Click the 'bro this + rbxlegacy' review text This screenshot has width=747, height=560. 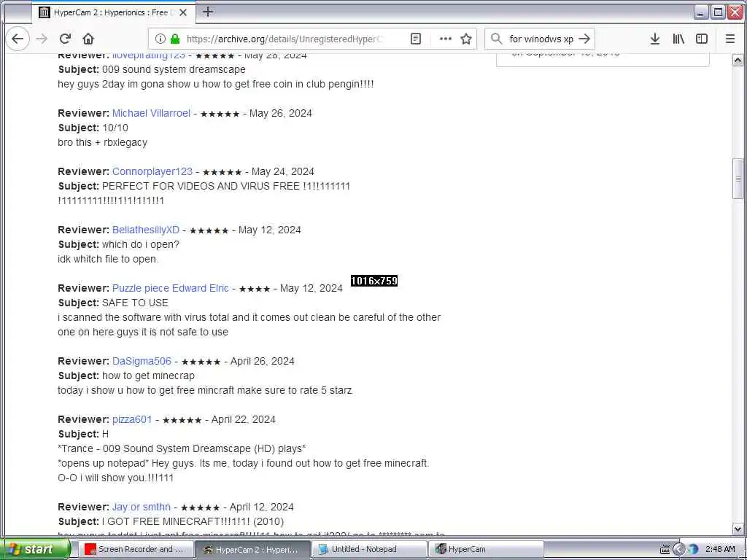[102, 142]
